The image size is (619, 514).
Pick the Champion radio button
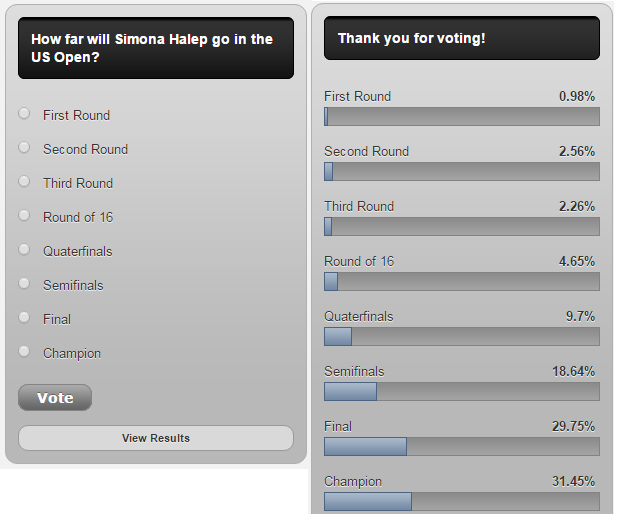(x=24, y=352)
